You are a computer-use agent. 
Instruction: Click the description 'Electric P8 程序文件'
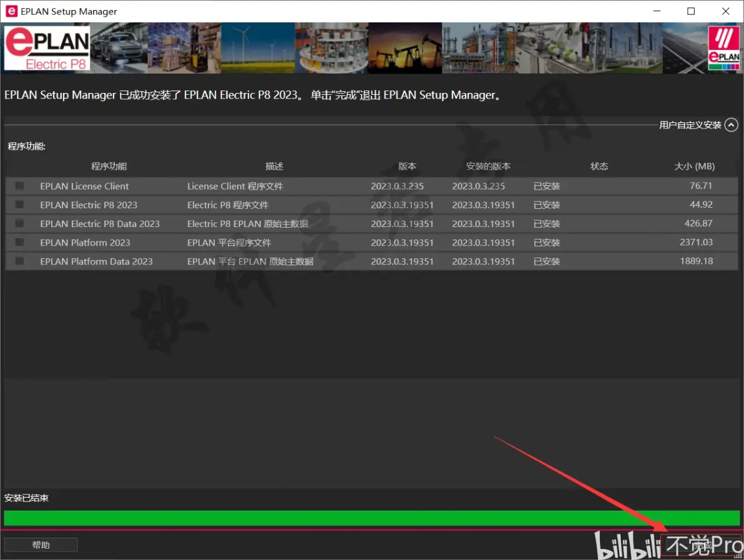pos(228,205)
